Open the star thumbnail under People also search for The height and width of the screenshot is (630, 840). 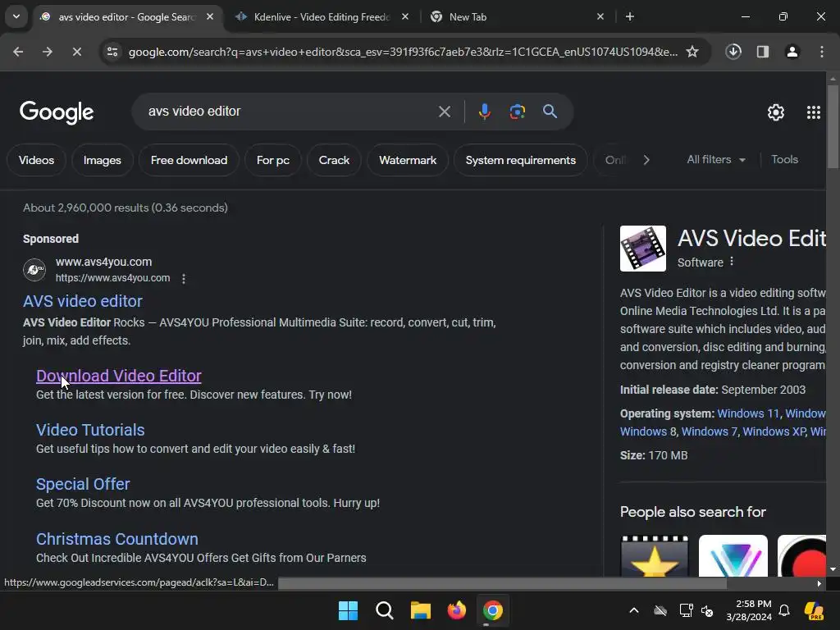654,555
